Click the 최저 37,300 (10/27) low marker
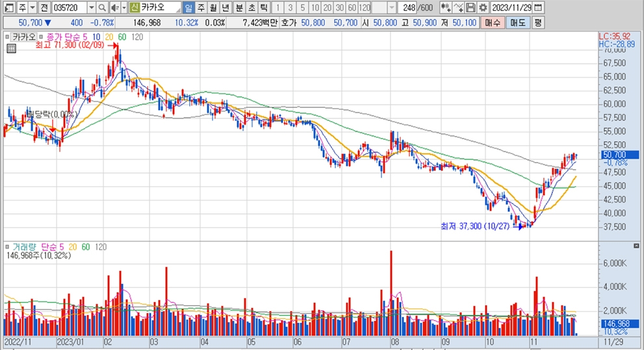The width and height of the screenshot is (644, 350). click(476, 226)
